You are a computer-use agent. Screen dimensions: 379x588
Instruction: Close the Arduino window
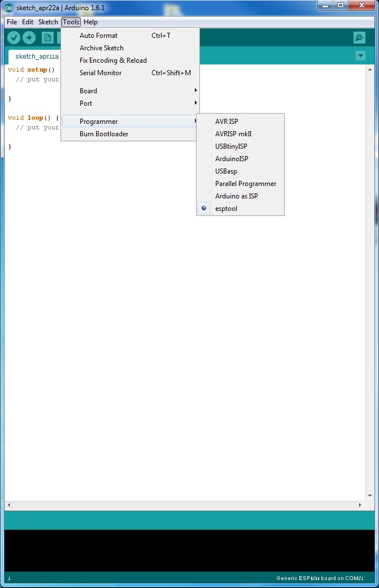pos(361,5)
